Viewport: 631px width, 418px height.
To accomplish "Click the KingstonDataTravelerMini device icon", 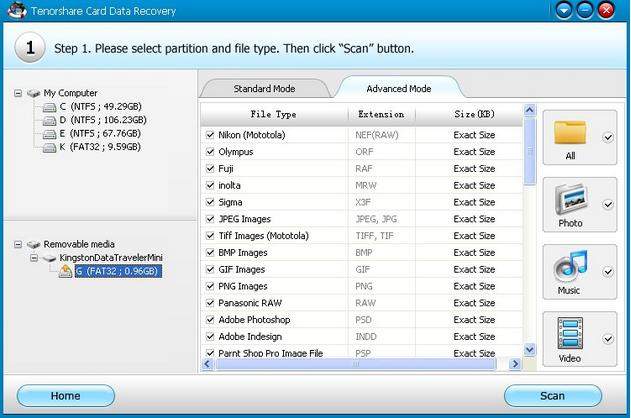I will (49, 257).
